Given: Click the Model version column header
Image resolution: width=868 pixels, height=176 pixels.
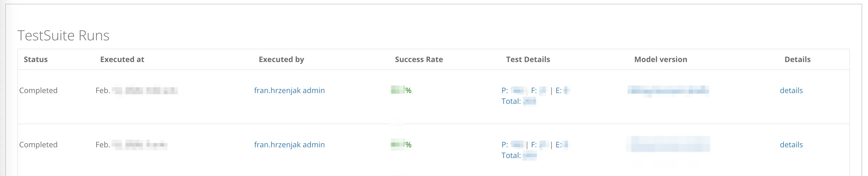Looking at the screenshot, I should (661, 59).
